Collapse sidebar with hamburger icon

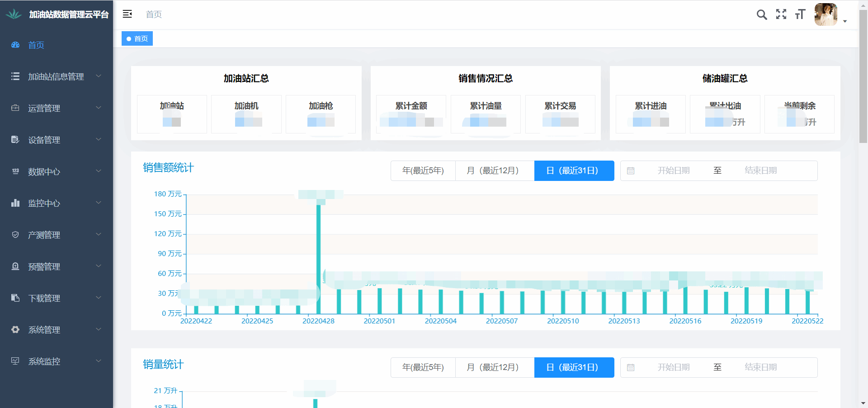(127, 14)
